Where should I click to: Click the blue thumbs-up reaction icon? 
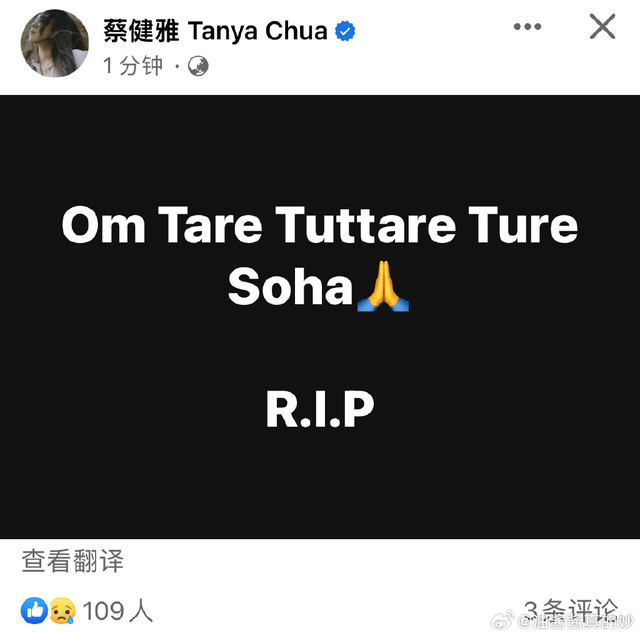(x=34, y=610)
